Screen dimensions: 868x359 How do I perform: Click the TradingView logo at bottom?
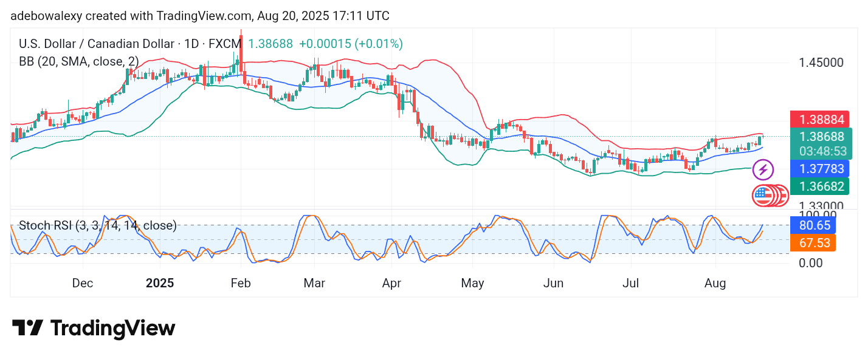coord(94,329)
